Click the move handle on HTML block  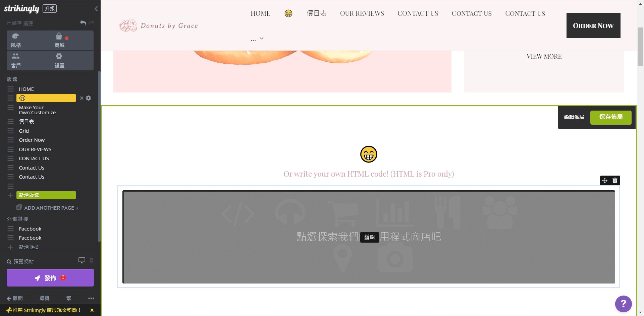tap(605, 181)
